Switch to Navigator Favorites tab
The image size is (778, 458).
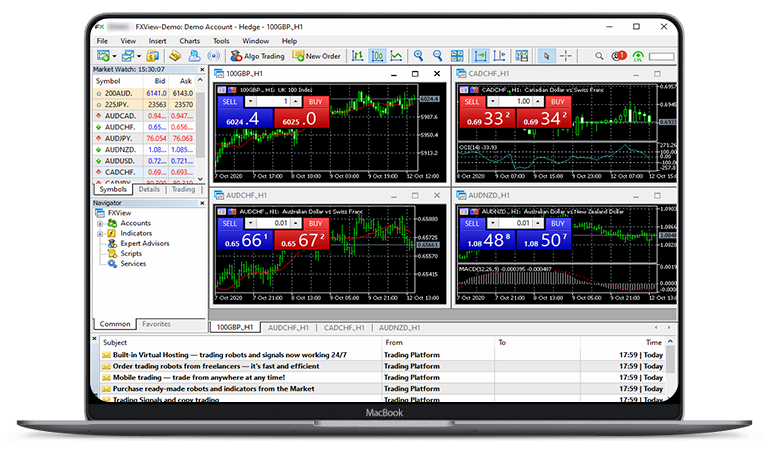(156, 324)
